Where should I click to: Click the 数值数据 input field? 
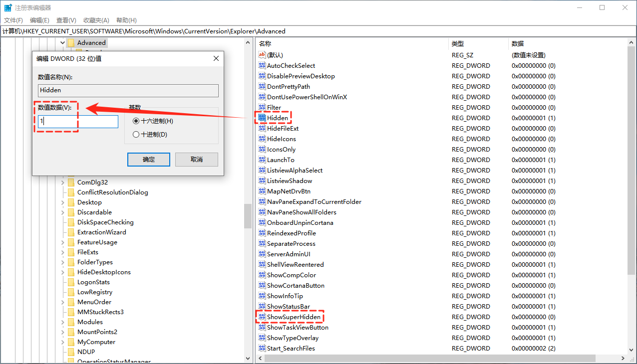click(78, 122)
